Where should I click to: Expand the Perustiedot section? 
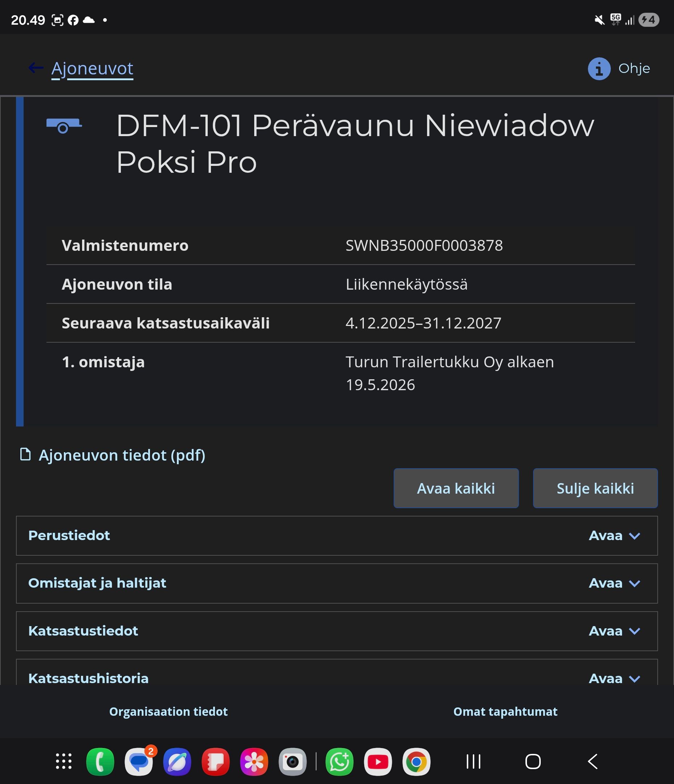point(337,535)
